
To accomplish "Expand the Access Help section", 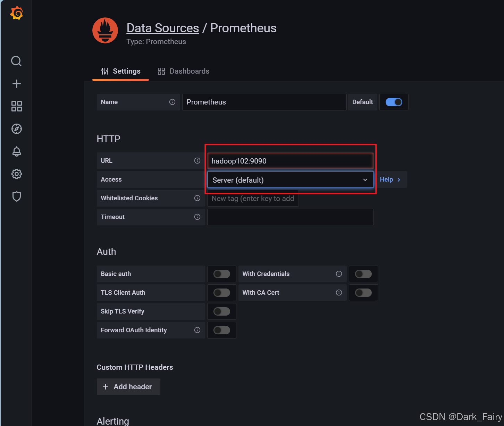I will tap(390, 179).
